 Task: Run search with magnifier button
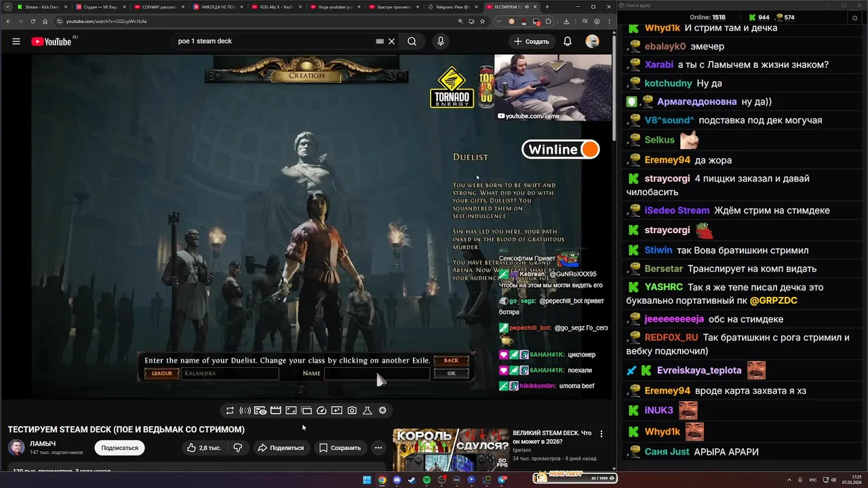(x=412, y=41)
